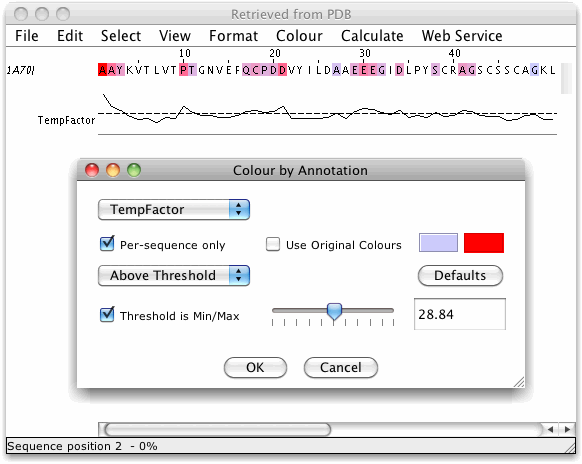Click the lavender minimum colour swatch
This screenshot has width=582, height=464.
click(x=438, y=243)
